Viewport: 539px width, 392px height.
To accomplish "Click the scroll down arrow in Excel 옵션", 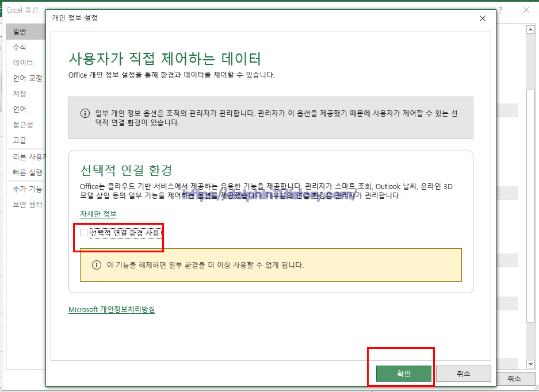I will (530, 364).
